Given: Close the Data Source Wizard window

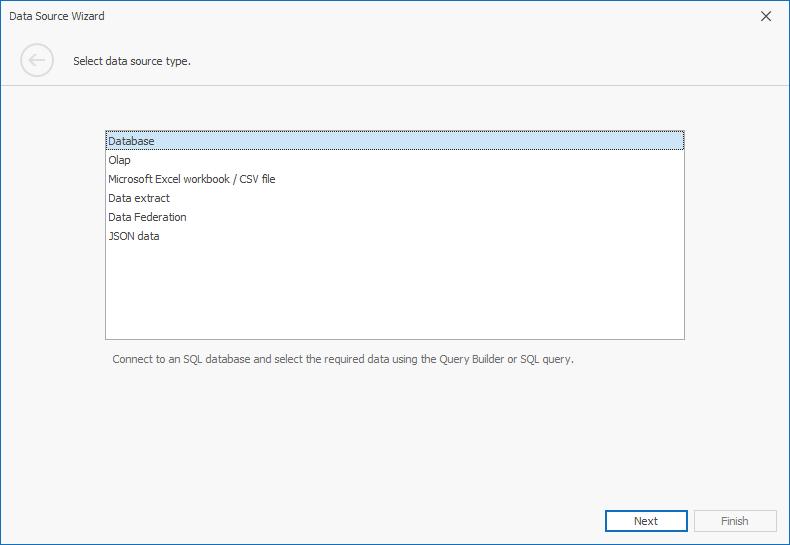Looking at the screenshot, I should point(766,16).
